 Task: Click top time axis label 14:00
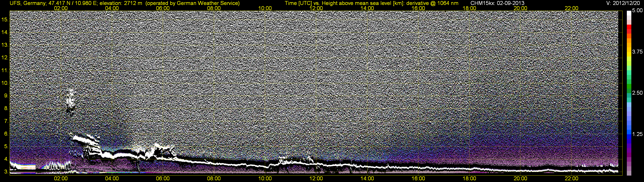click(x=367, y=8)
